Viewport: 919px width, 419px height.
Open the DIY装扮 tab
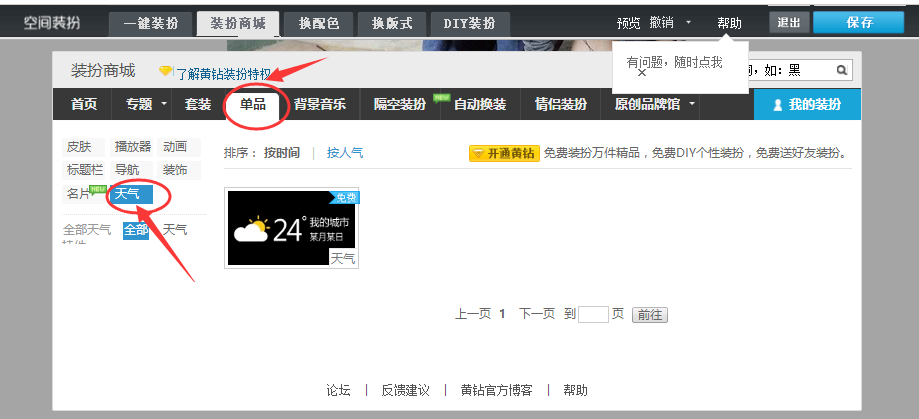pyautogui.click(x=470, y=24)
